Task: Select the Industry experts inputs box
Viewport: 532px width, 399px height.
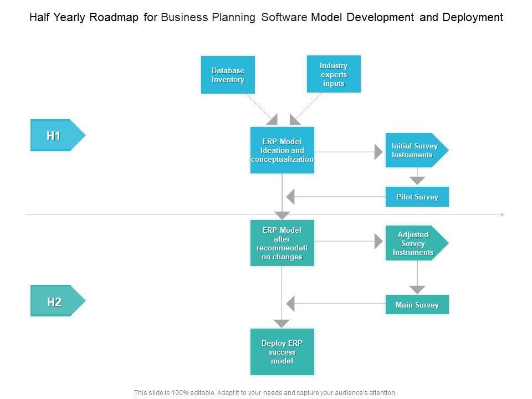Action: (334, 74)
